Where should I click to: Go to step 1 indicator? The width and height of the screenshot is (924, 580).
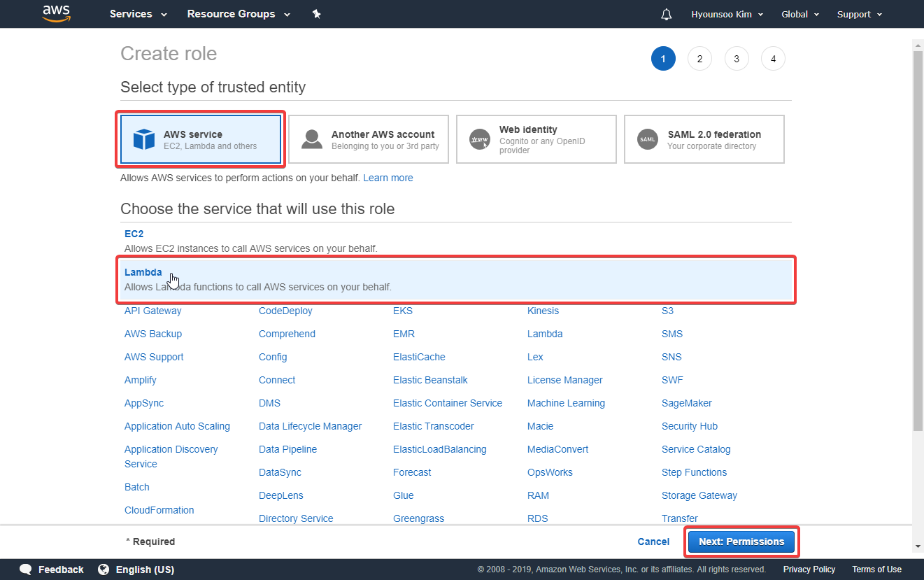[x=663, y=59]
